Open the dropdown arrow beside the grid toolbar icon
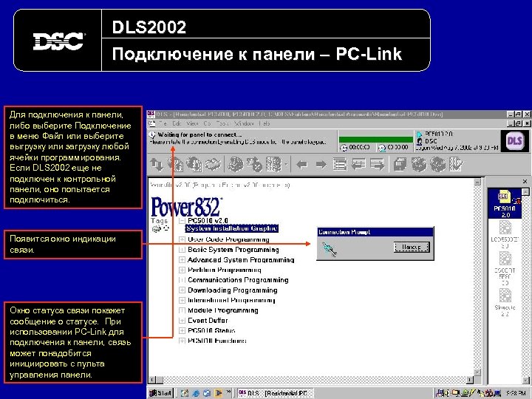Image resolution: width=532 pixels, height=399 pixels. [286, 165]
